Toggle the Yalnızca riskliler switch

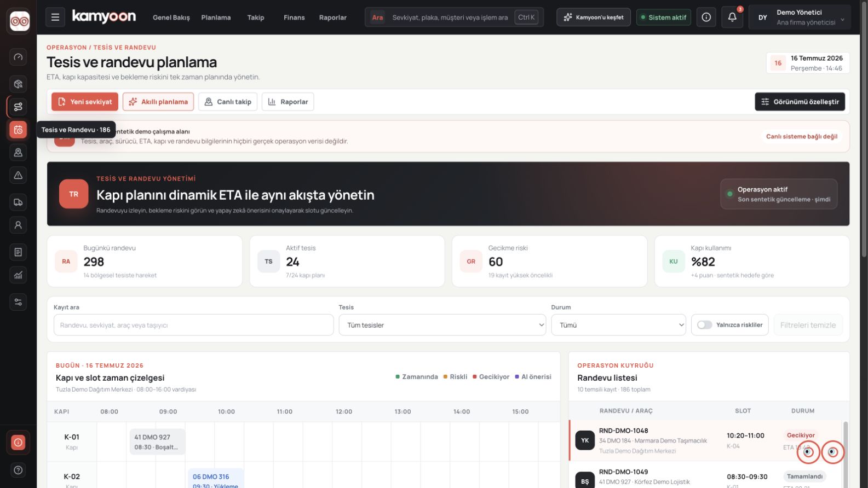pos(704,325)
